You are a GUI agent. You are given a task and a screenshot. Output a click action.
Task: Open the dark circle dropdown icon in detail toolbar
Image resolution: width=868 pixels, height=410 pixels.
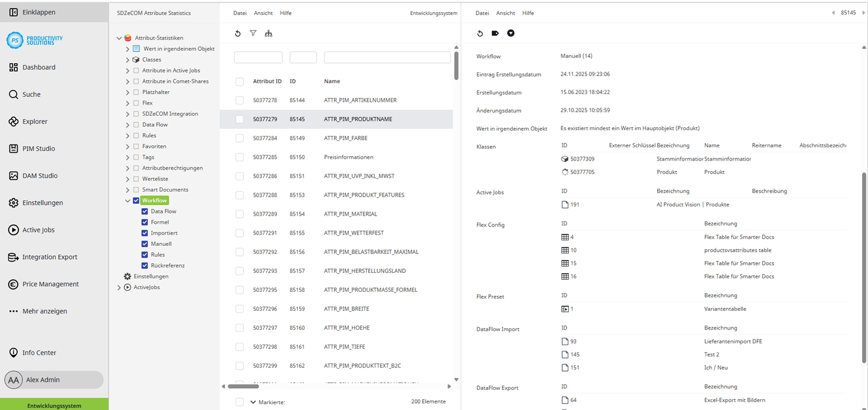pos(510,33)
